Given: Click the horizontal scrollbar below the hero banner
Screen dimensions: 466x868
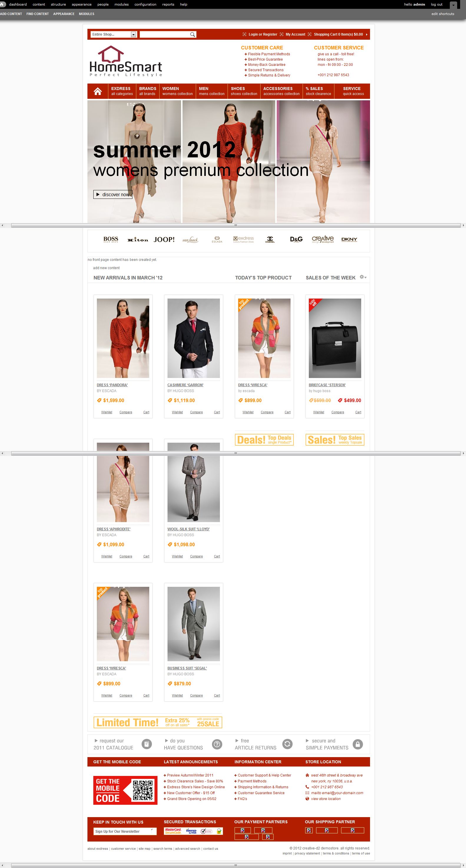Looking at the screenshot, I should [236, 225].
